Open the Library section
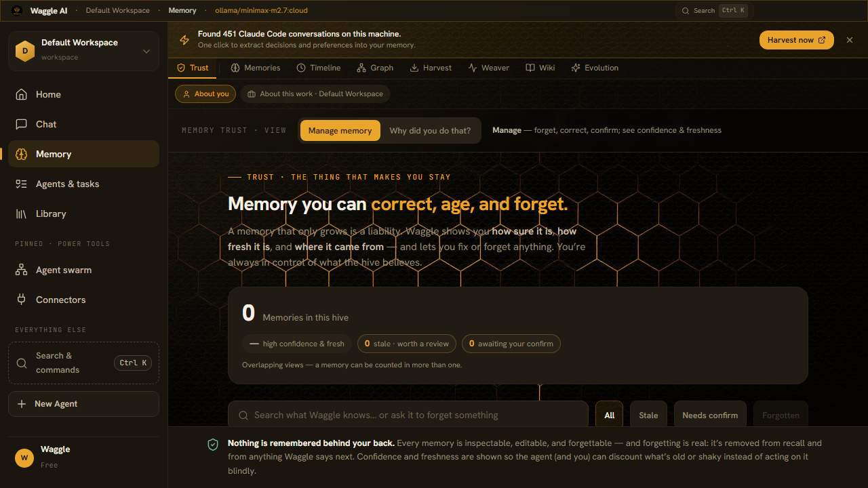The image size is (868, 488). click(x=83, y=213)
